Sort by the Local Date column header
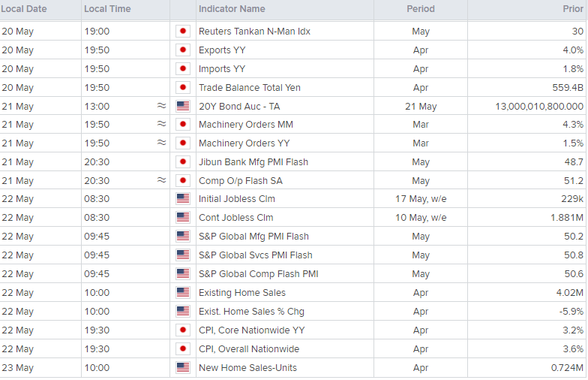The image size is (588, 380). click(24, 9)
